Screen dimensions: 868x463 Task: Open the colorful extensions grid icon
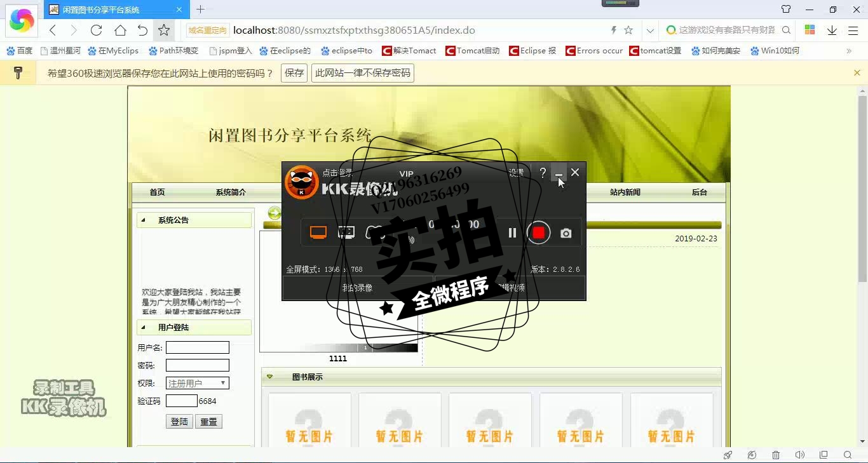810,30
